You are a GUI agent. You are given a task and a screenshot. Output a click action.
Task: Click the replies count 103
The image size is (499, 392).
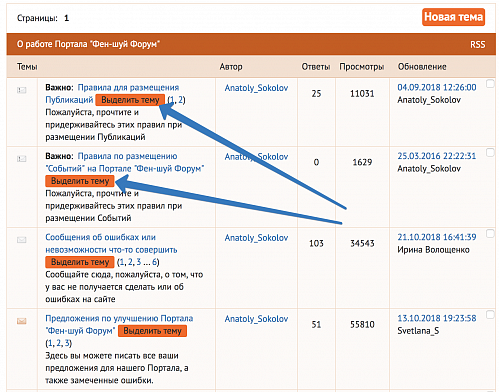[316, 243]
